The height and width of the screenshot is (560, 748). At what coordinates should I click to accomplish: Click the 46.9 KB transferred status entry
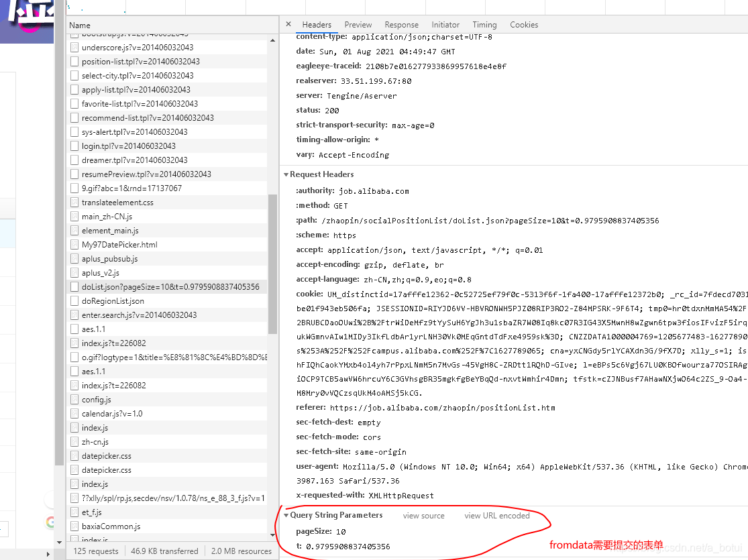pyautogui.click(x=164, y=551)
